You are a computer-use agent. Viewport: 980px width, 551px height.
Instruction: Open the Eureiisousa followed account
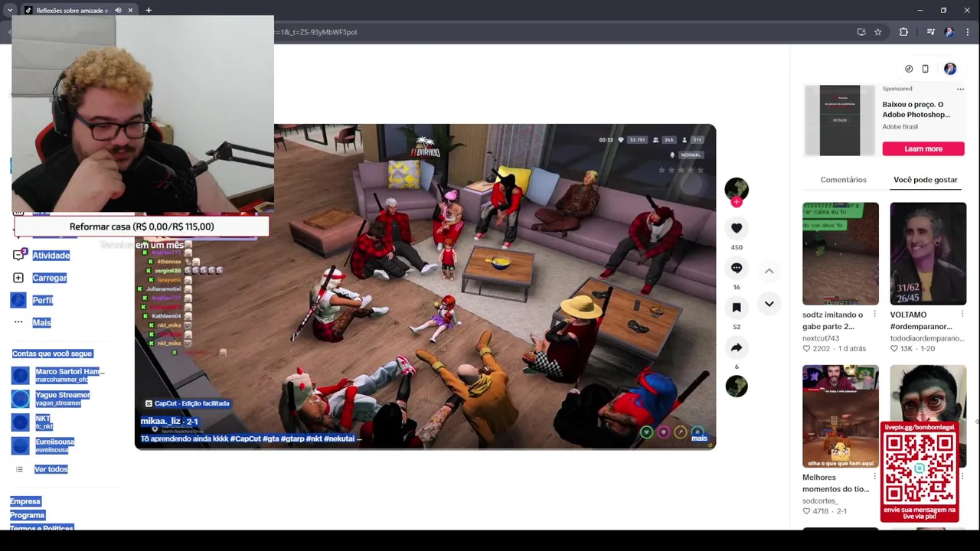coord(44,445)
